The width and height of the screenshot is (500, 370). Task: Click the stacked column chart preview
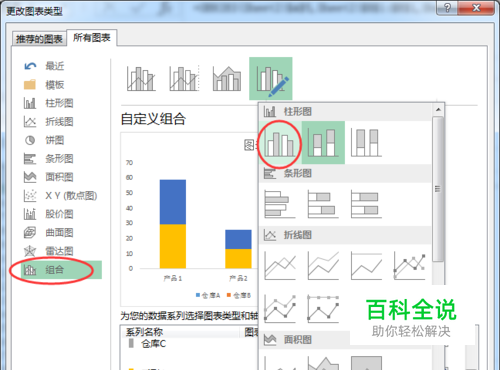189,219
